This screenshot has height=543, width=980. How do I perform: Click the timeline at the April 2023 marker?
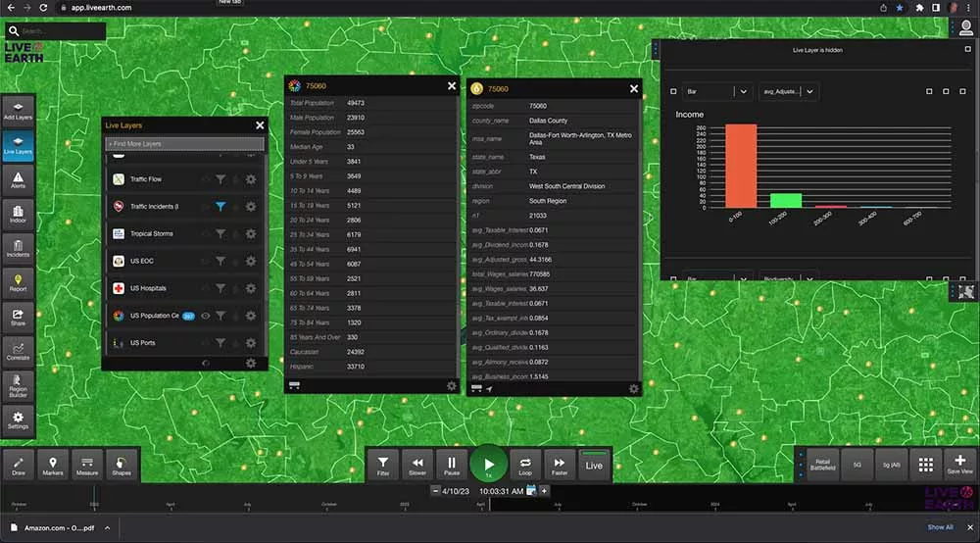(x=480, y=503)
